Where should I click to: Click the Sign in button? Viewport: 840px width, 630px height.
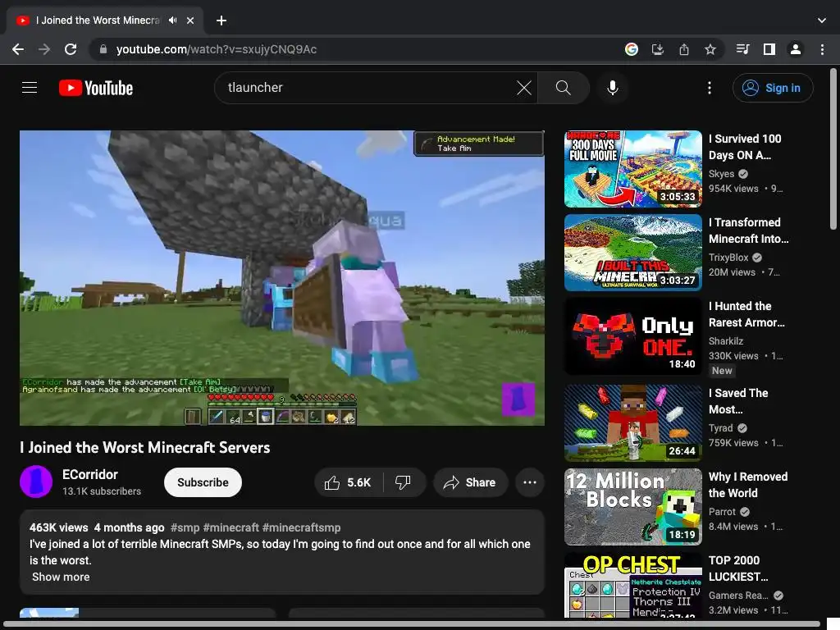click(x=773, y=88)
